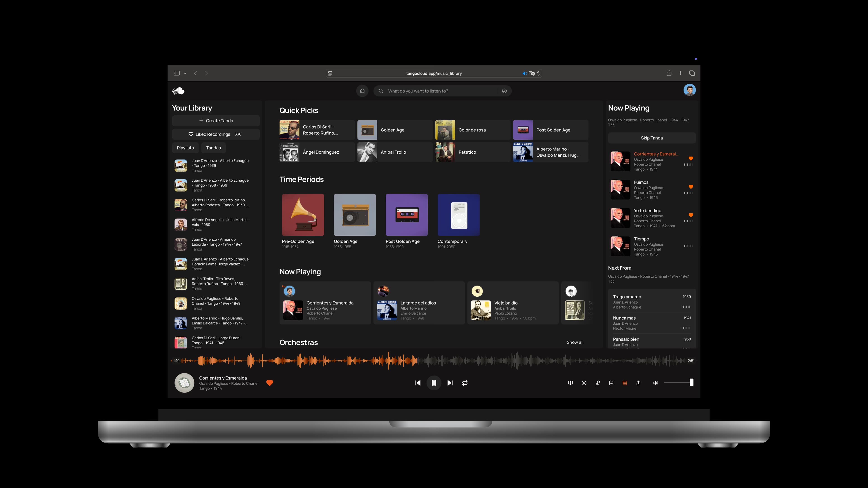Viewport: 868px width, 488px height.
Task: Unlike Corrientes y Esmeralda in player bar
Action: click(x=270, y=383)
